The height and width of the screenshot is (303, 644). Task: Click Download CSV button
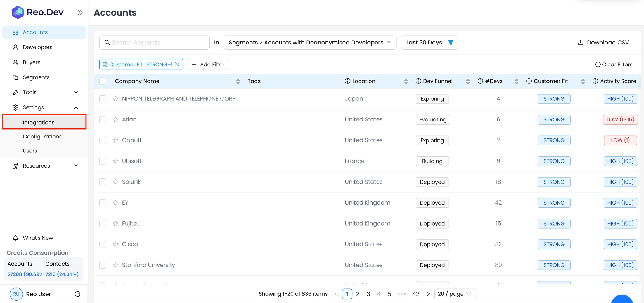point(603,43)
